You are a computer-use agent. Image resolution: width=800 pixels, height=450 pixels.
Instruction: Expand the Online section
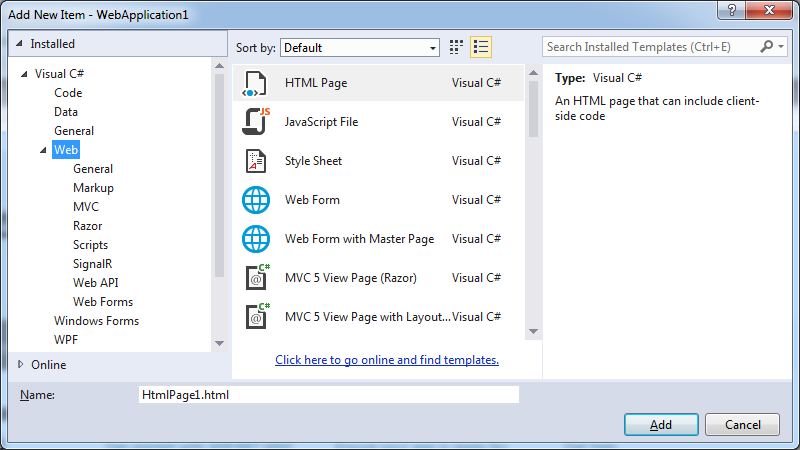pyautogui.click(x=21, y=364)
